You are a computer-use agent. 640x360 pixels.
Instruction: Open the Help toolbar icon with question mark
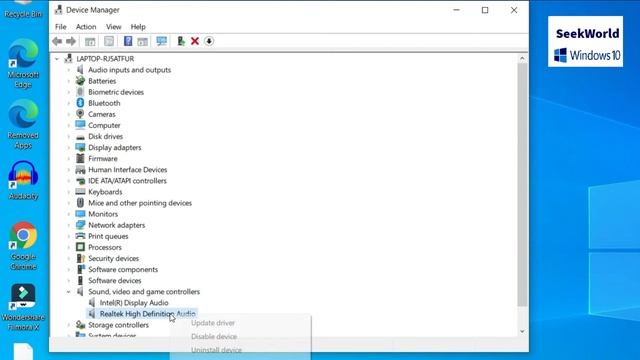128,41
